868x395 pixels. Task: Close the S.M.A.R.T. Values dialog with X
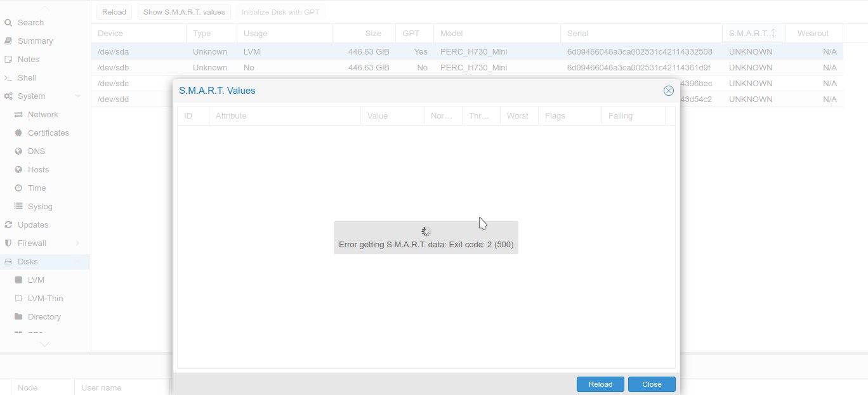click(668, 91)
